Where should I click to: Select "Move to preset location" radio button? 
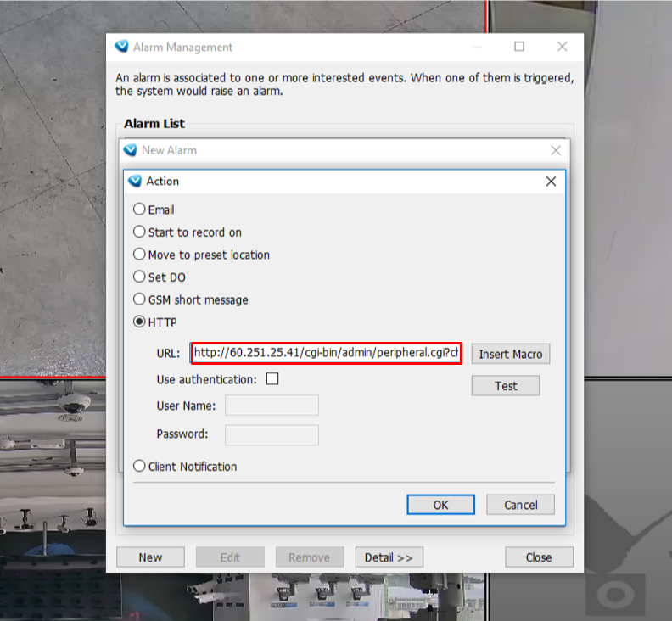140,255
